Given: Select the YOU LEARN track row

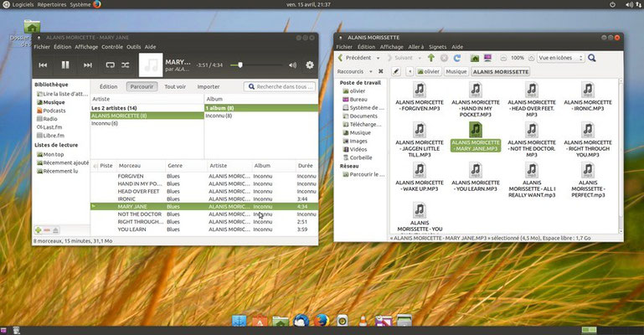Looking at the screenshot, I should pyautogui.click(x=204, y=229).
